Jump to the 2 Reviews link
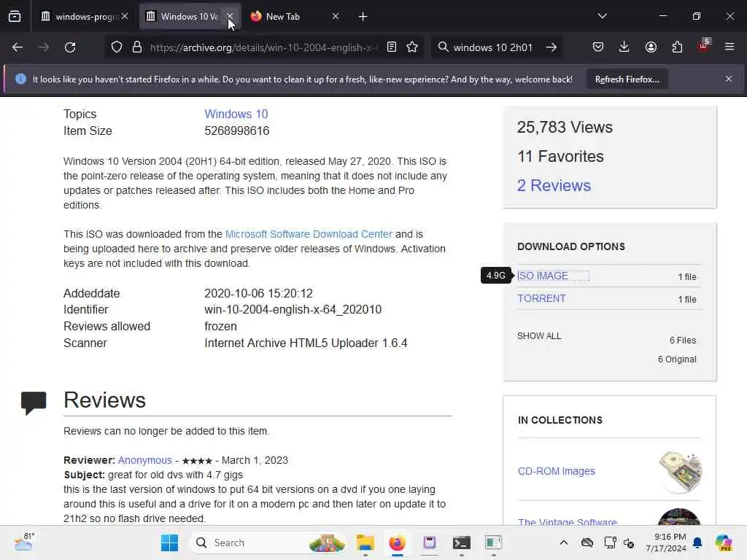 click(554, 186)
